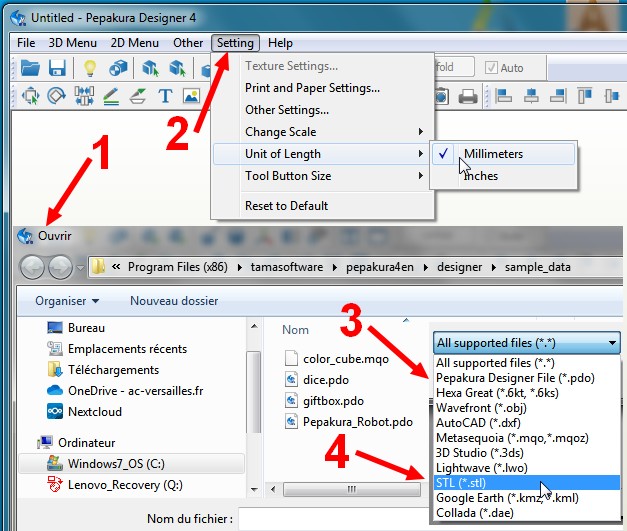The height and width of the screenshot is (531, 627).
Task: Click the horizontal scrollbar of file list
Action: coord(351,489)
